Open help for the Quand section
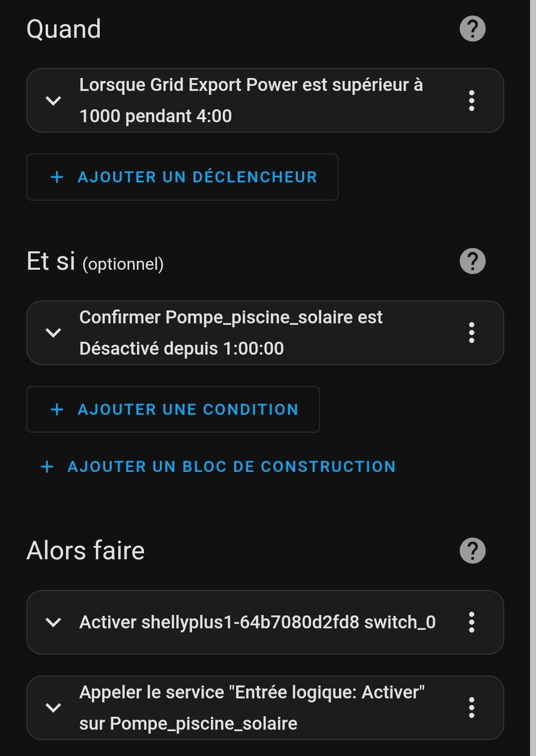 coord(472,29)
